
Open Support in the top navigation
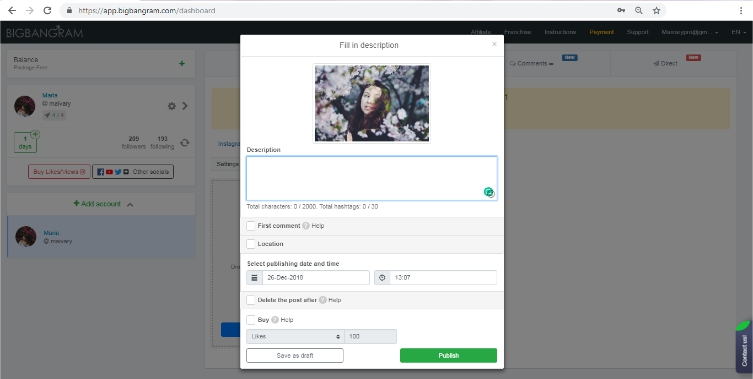pyautogui.click(x=638, y=32)
